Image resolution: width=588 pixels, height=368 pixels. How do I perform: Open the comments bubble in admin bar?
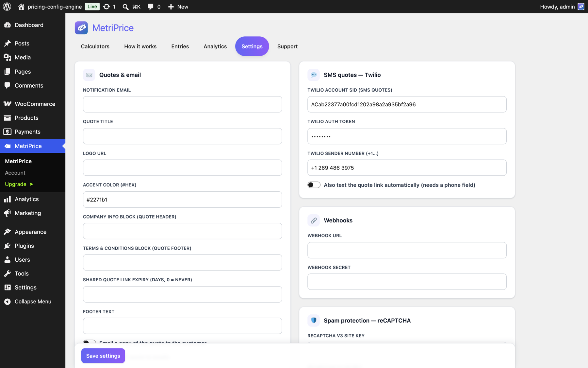coord(150,7)
